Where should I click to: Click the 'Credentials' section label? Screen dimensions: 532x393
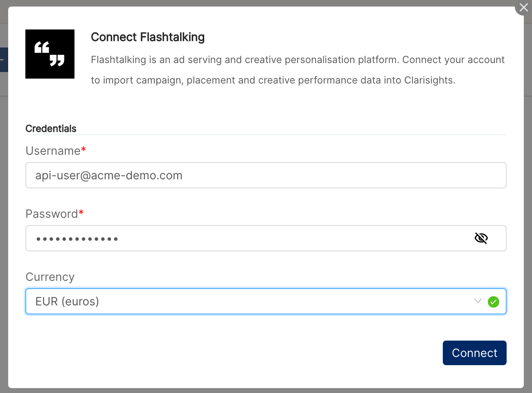[51, 129]
